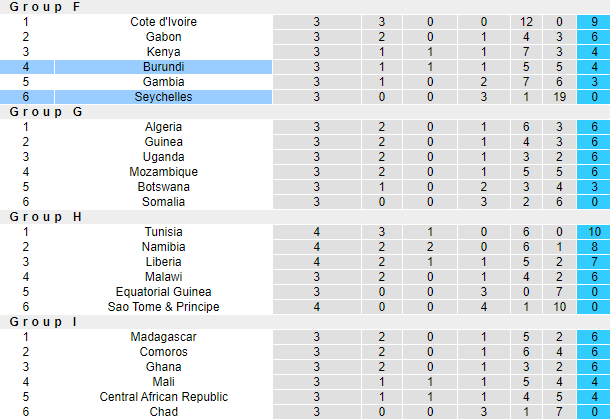The image size is (610, 420).
Task: Open the Gabon team link
Action: click(163, 37)
